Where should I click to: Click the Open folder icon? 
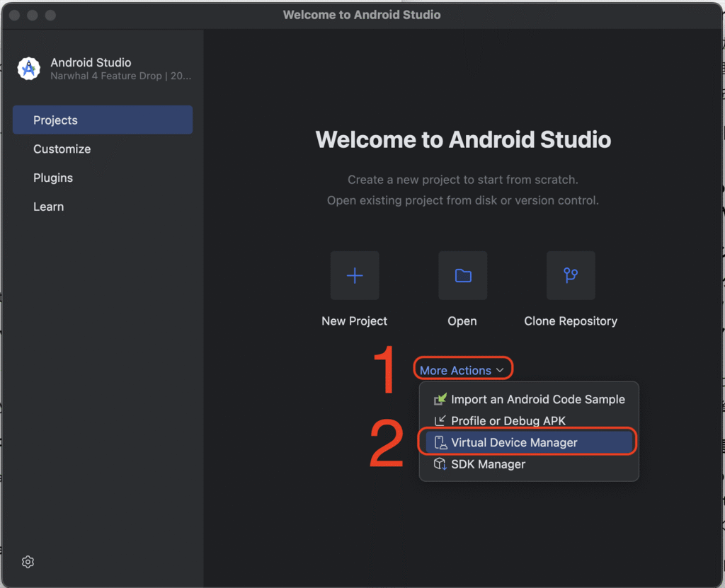[463, 275]
